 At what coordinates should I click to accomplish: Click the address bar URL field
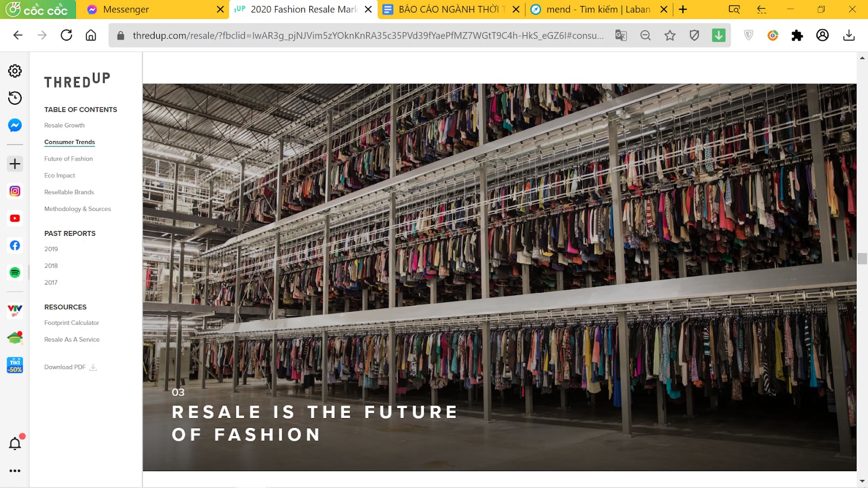368,35
